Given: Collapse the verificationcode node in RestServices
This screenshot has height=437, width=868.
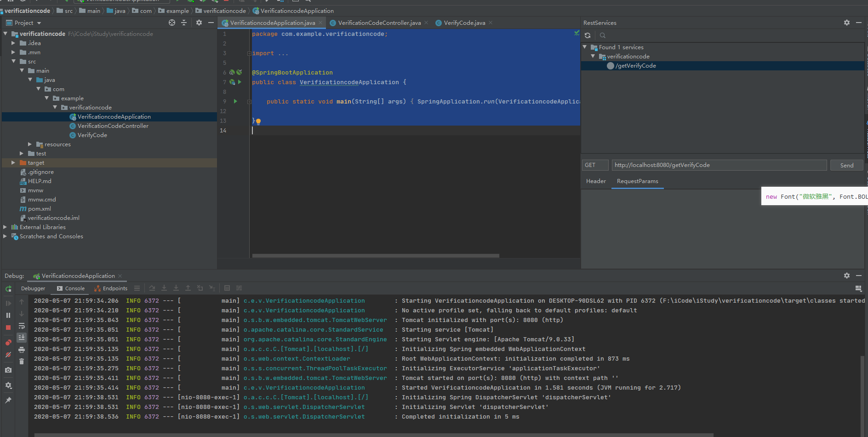Looking at the screenshot, I should click(593, 57).
